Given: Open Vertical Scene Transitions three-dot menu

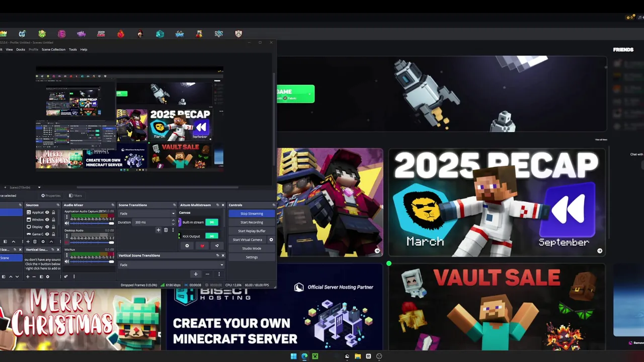Looking at the screenshot, I should coord(219,274).
